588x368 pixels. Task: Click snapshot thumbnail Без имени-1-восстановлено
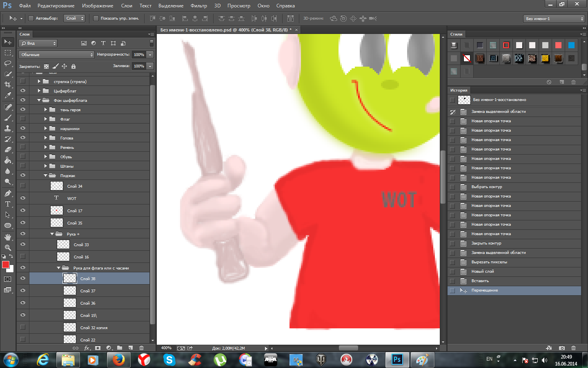pos(464,100)
